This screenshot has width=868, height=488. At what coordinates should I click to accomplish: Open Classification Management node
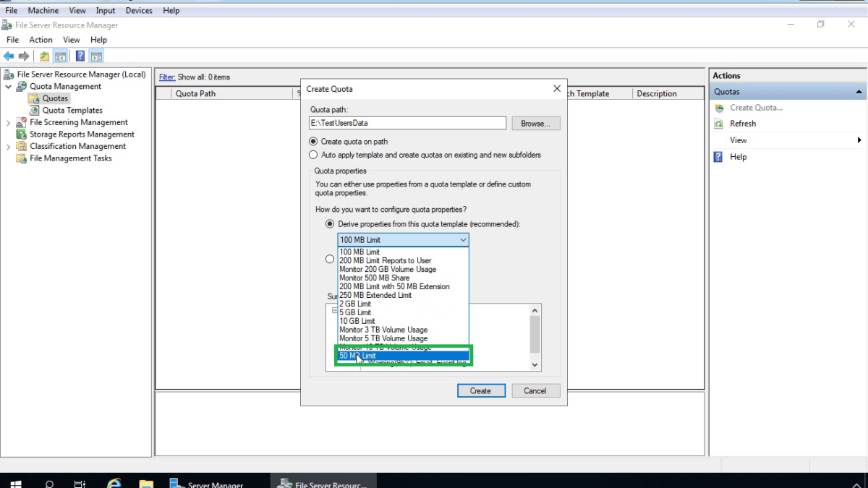77,147
